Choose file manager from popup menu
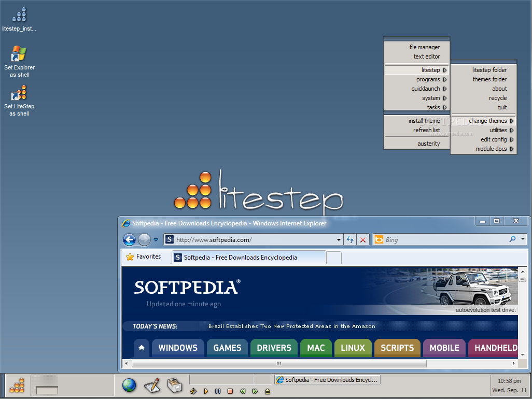The width and height of the screenshot is (532, 399). pos(417,47)
